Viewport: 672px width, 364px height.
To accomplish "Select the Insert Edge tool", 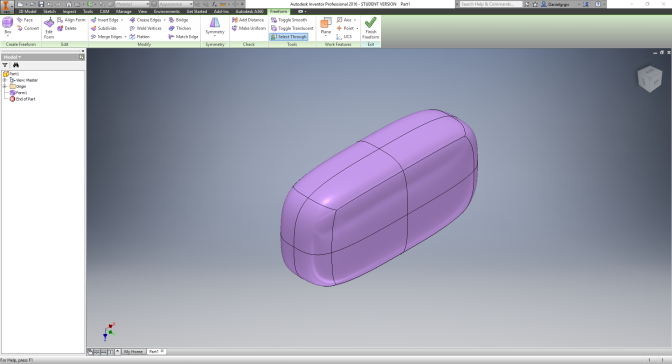I will coord(105,20).
